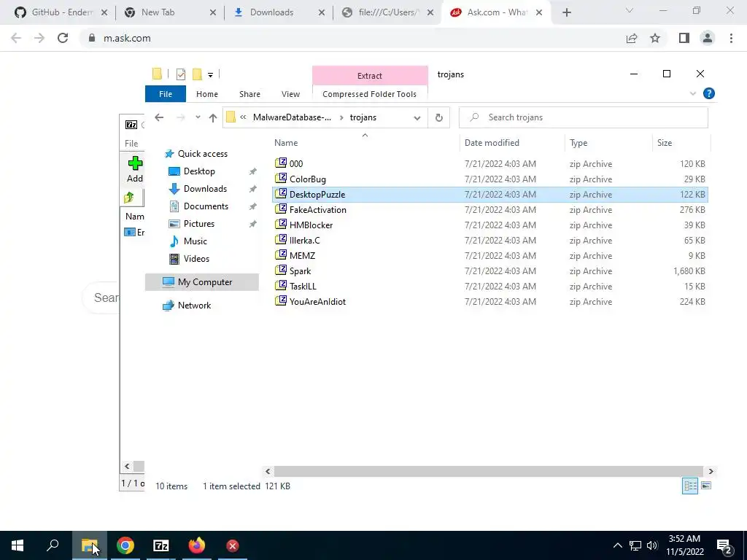Open the Chrome profile avatar menu

click(707, 38)
